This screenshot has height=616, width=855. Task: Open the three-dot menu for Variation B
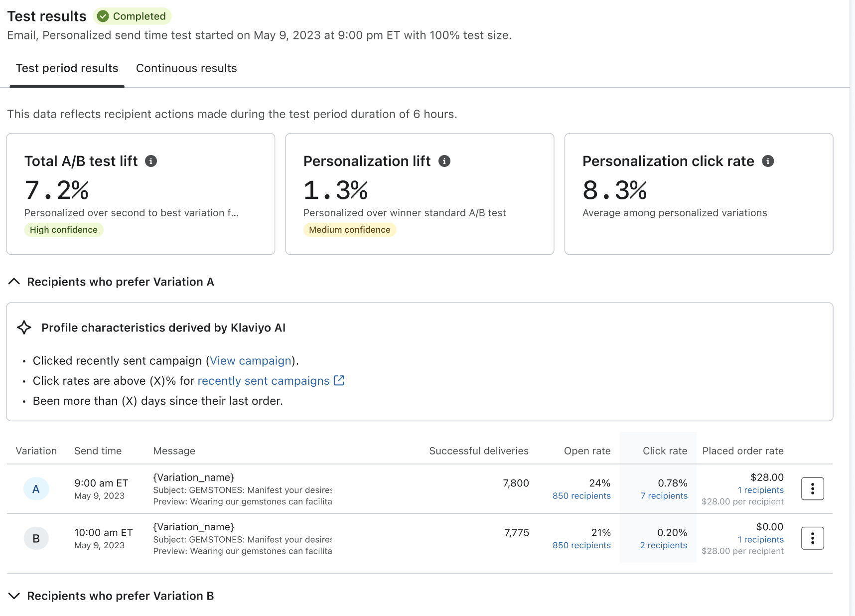pos(812,538)
